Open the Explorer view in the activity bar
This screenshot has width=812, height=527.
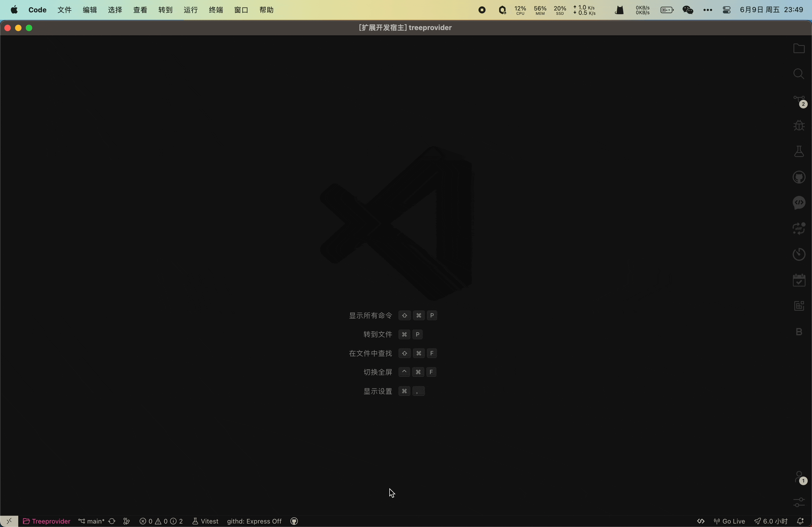799,48
